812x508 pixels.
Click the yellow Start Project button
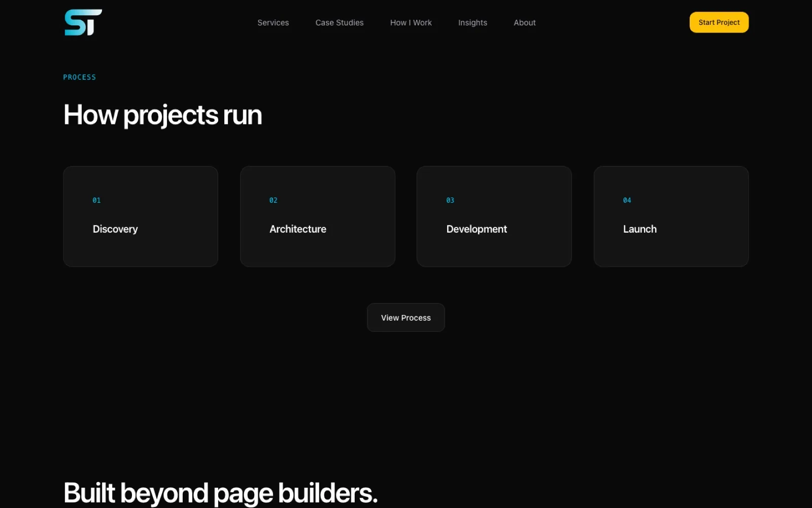point(719,22)
